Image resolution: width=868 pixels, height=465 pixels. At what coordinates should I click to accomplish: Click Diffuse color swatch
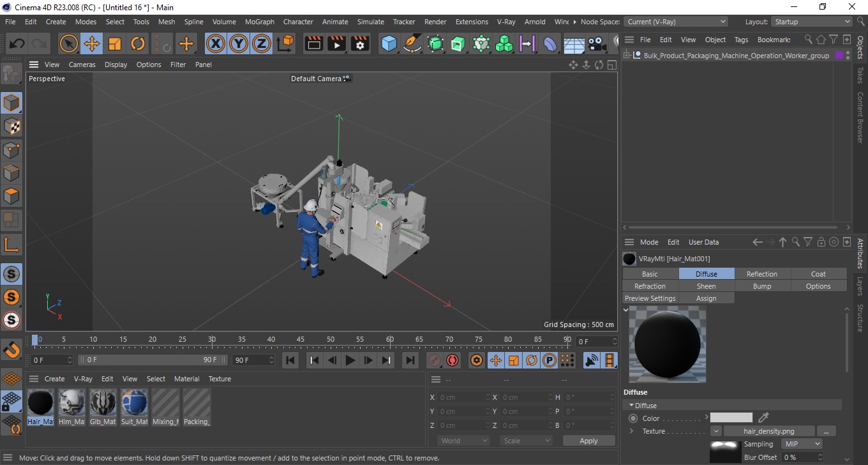[x=731, y=418]
